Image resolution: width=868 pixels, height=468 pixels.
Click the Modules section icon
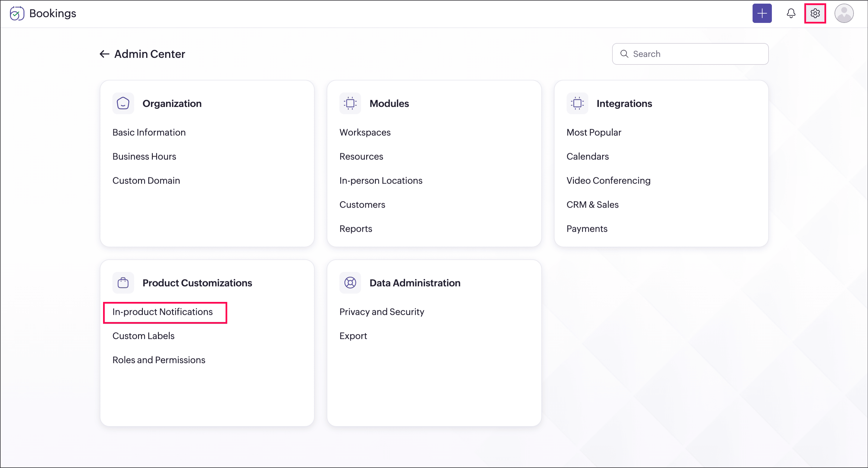(350, 103)
